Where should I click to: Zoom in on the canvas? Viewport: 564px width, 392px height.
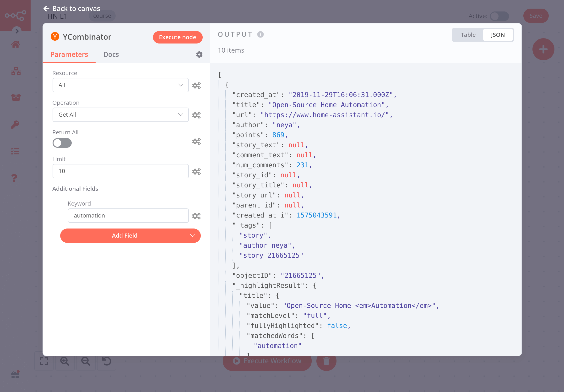click(x=65, y=362)
